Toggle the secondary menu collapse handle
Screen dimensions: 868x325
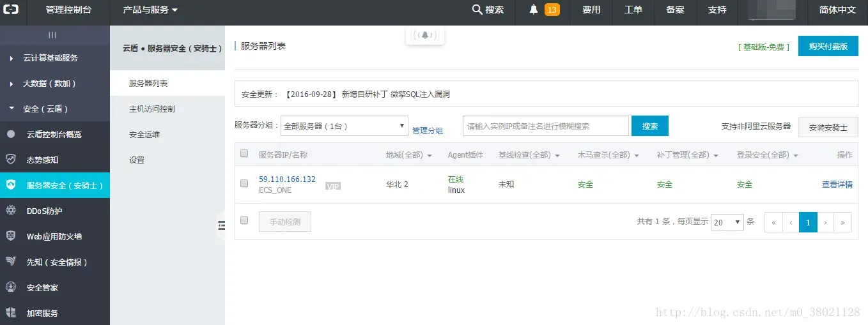[x=221, y=225]
